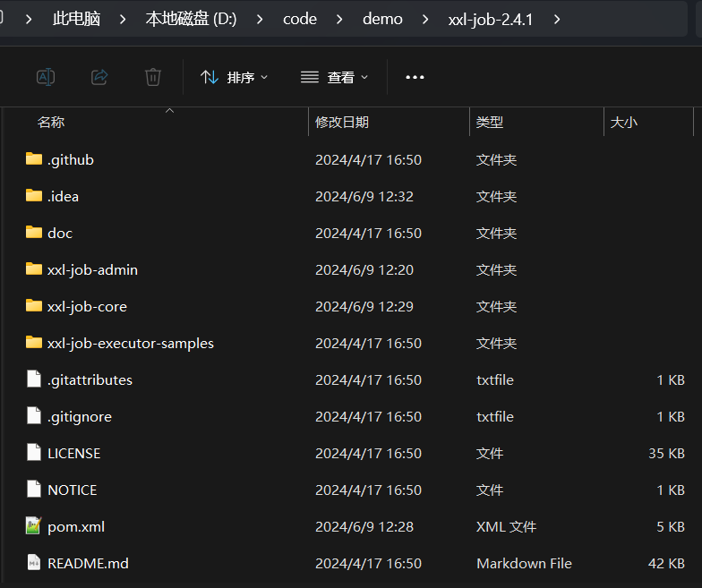Click the 大小 column header
The image size is (702, 588).
point(624,123)
